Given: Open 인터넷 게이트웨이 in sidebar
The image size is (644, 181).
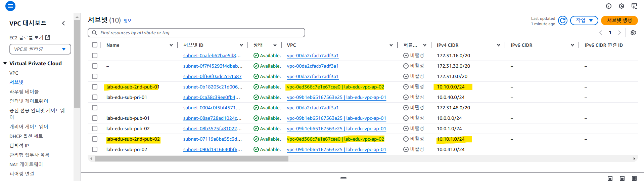Looking at the screenshot, I should click(29, 101).
